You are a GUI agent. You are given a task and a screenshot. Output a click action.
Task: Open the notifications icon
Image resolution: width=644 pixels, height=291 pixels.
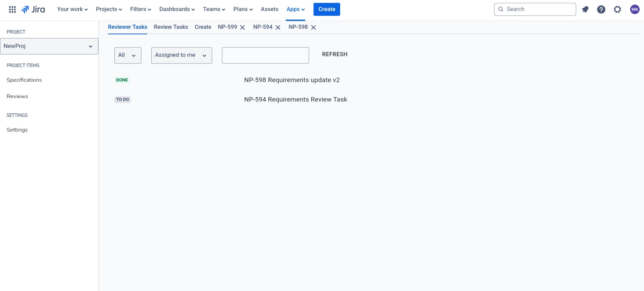pos(585,9)
